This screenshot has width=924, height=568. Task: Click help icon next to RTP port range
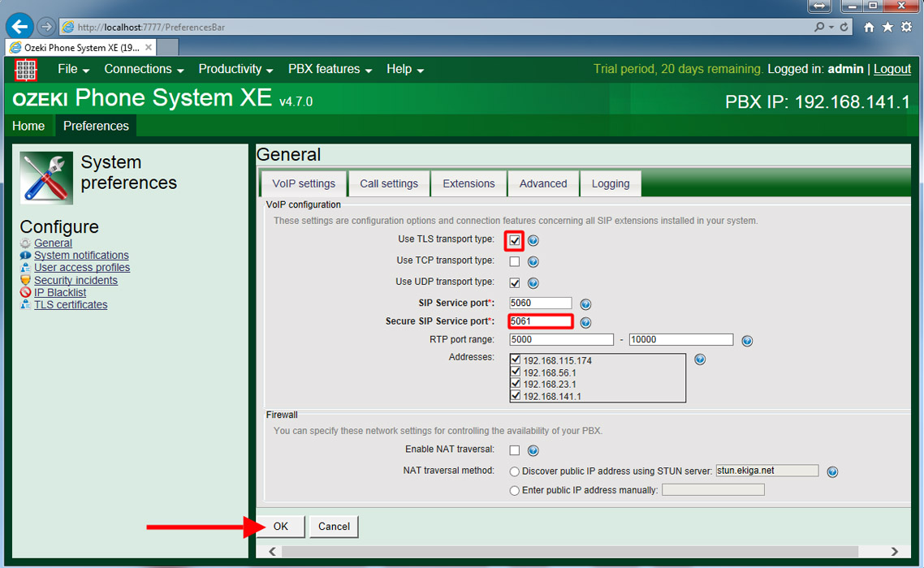(747, 341)
